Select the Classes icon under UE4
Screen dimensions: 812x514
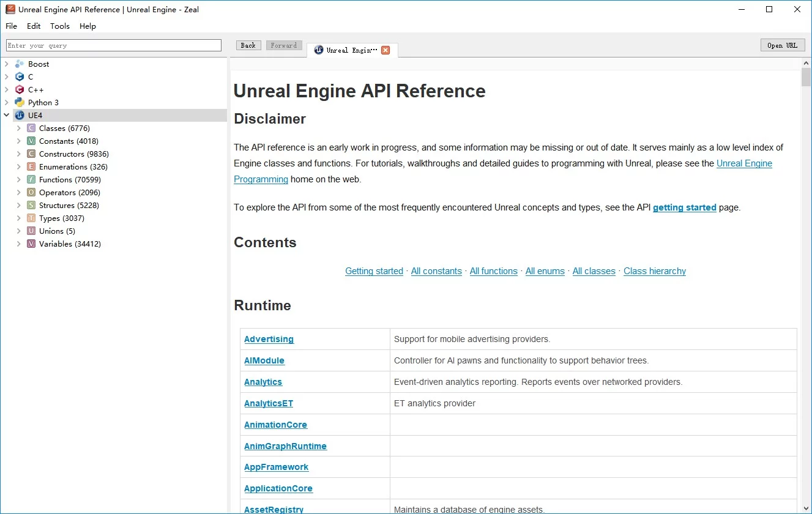point(31,128)
